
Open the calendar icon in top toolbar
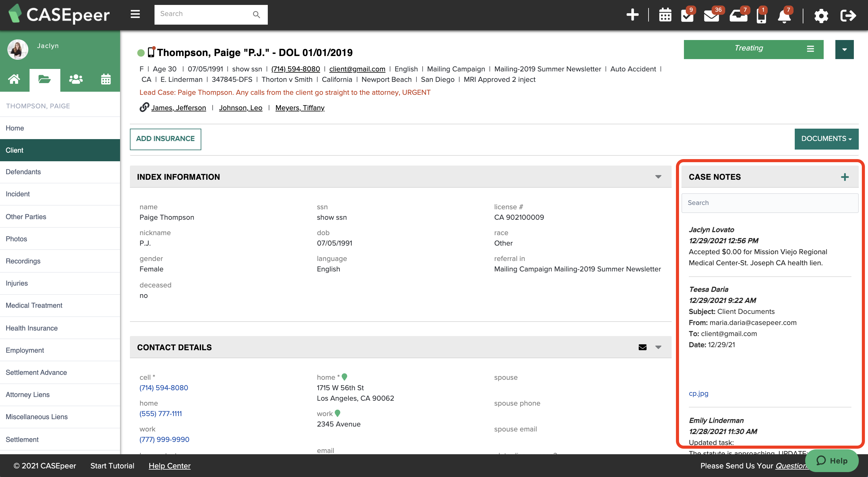(x=665, y=15)
